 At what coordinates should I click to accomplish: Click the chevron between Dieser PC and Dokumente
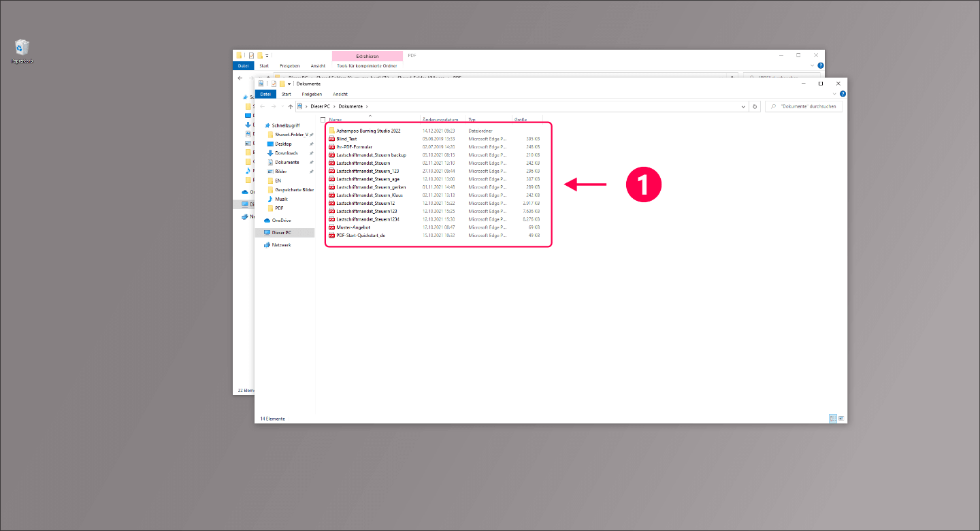point(334,106)
